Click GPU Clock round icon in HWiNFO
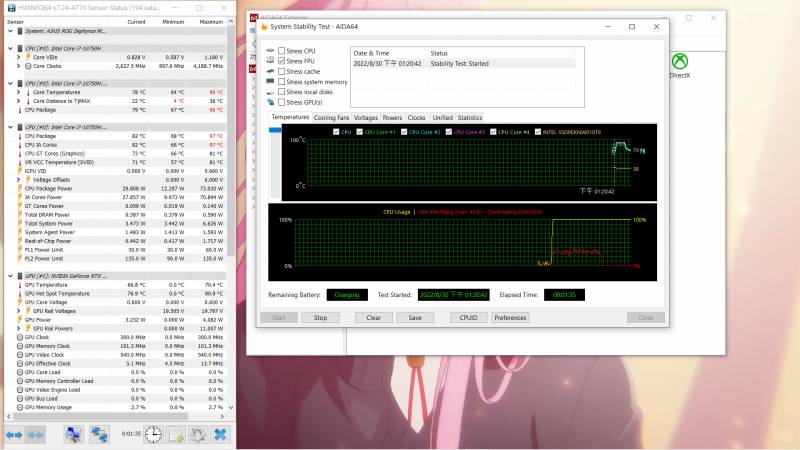Screen dimensions: 800x450 [20, 337]
